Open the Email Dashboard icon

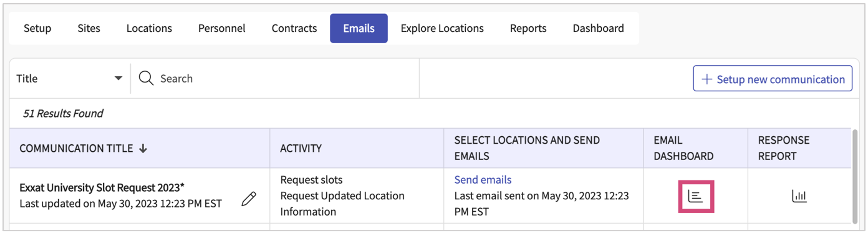pos(695,196)
